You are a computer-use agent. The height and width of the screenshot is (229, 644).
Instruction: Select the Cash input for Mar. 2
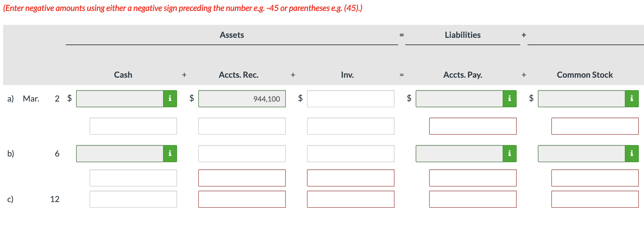[120, 99]
